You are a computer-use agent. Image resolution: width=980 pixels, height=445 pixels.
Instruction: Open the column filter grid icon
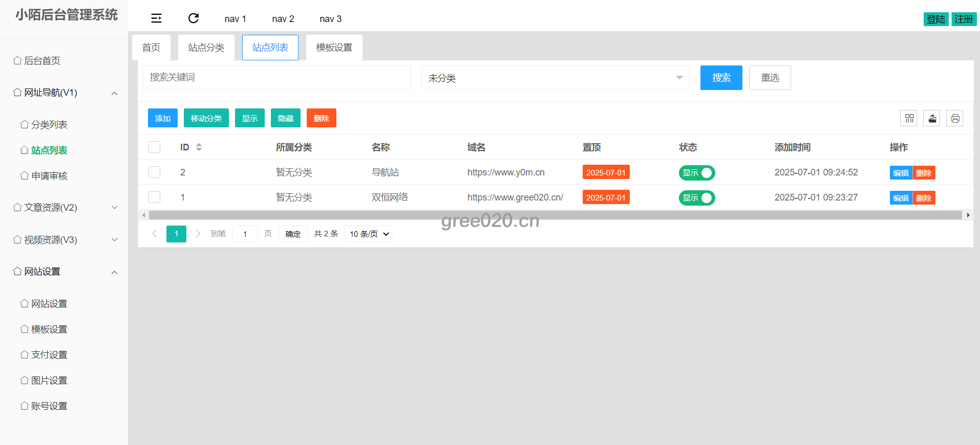point(909,118)
